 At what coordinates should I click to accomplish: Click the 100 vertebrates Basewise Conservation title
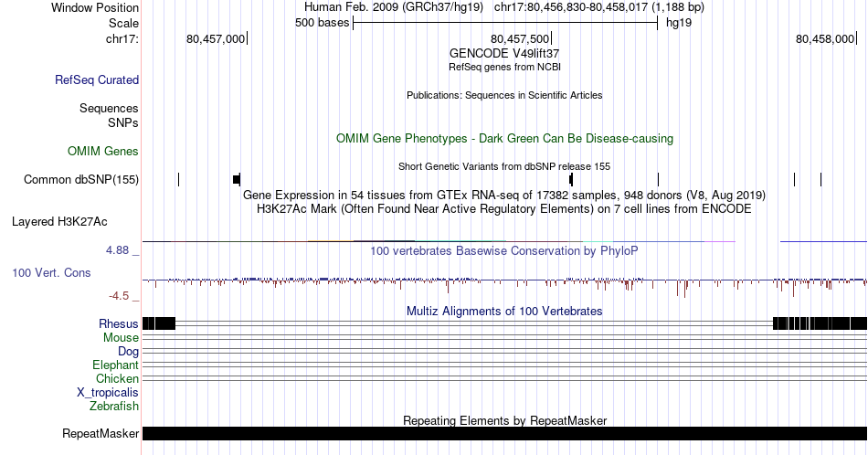coord(504,250)
